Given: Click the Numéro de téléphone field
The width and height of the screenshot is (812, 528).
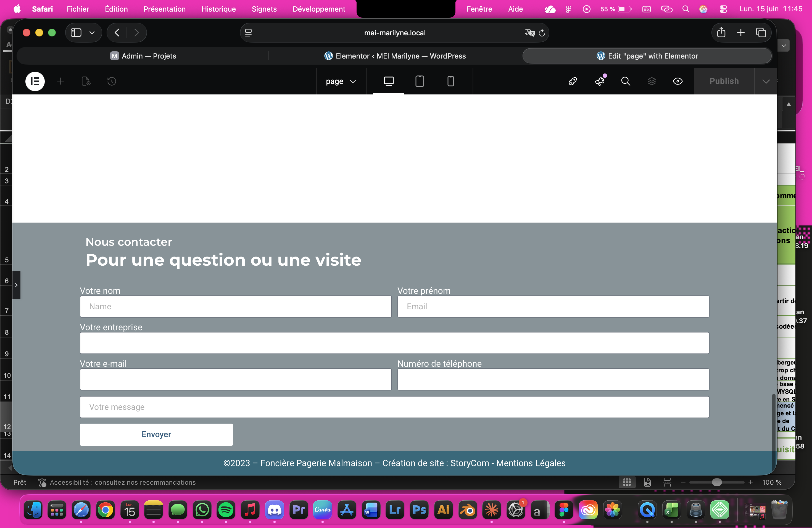Looking at the screenshot, I should (x=553, y=379).
